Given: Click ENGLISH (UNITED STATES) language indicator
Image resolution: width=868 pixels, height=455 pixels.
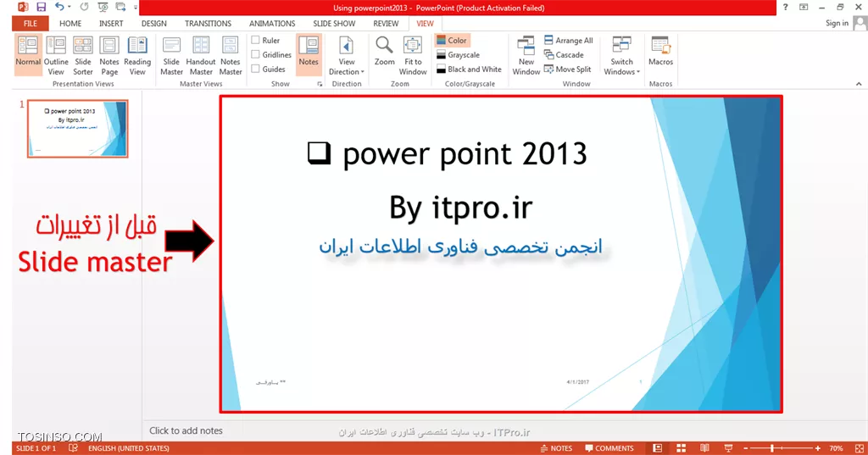Looking at the screenshot, I should (x=129, y=448).
